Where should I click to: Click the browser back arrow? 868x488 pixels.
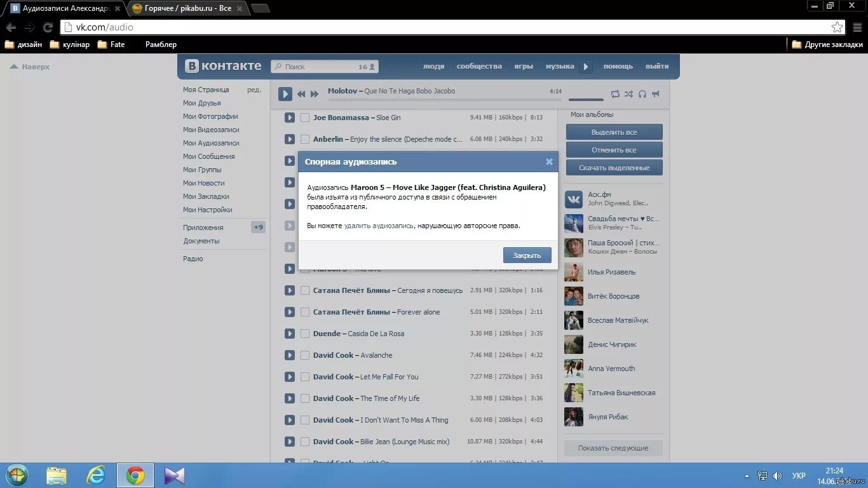[x=11, y=27]
